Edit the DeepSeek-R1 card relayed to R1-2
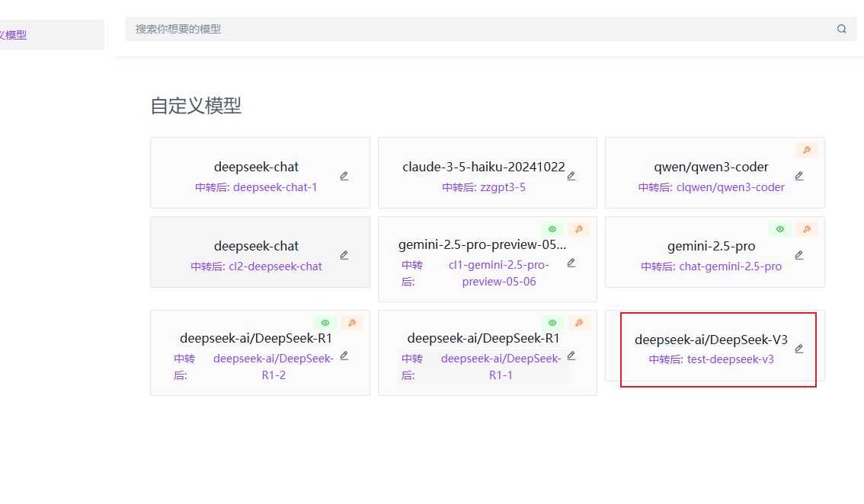The width and height of the screenshot is (864, 504). (344, 356)
